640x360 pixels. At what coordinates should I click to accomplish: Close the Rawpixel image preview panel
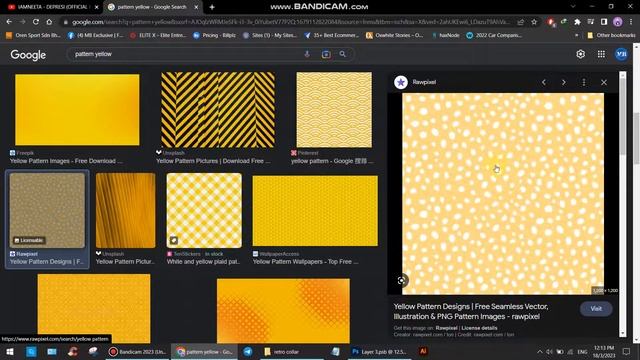coord(604,82)
